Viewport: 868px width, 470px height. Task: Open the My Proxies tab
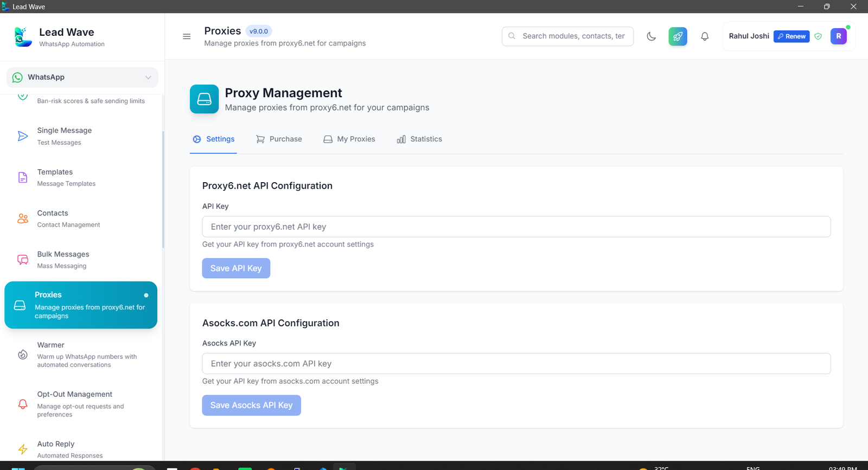click(x=349, y=139)
